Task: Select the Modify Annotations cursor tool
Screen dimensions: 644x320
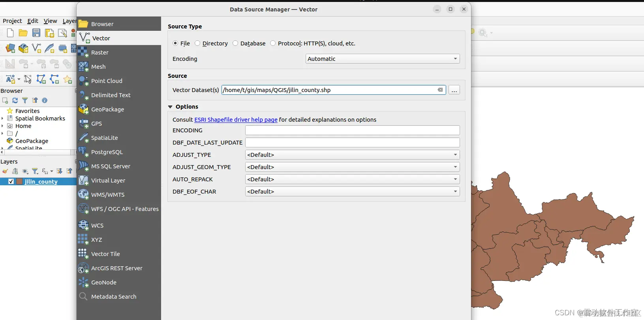Action: coord(28,79)
